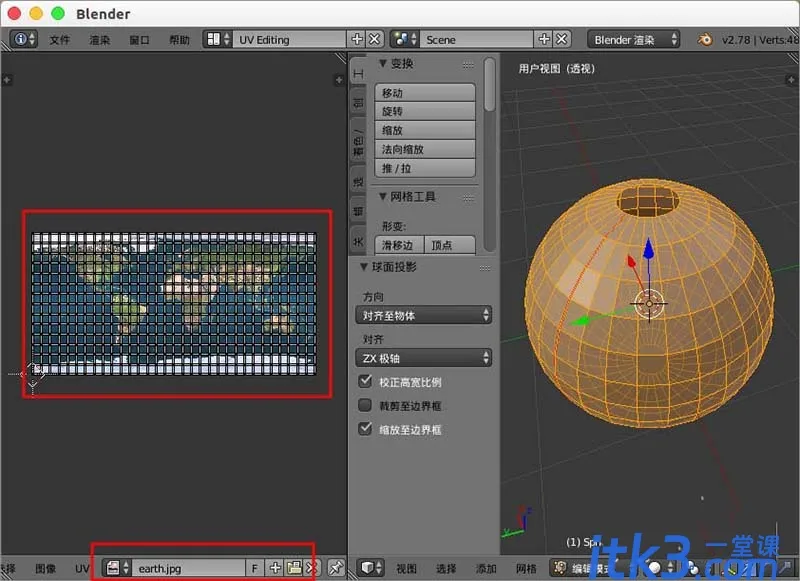Unlink earth.jpg image with X icon

coord(311,568)
